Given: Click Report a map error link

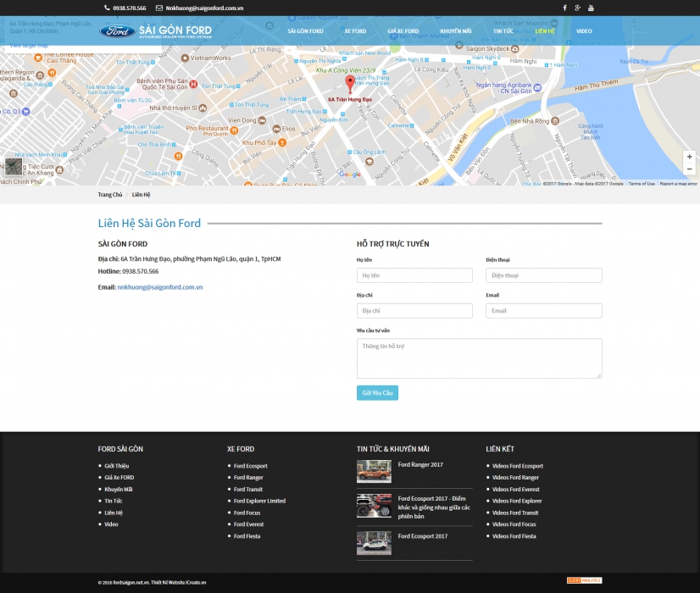Looking at the screenshot, I should (678, 183).
